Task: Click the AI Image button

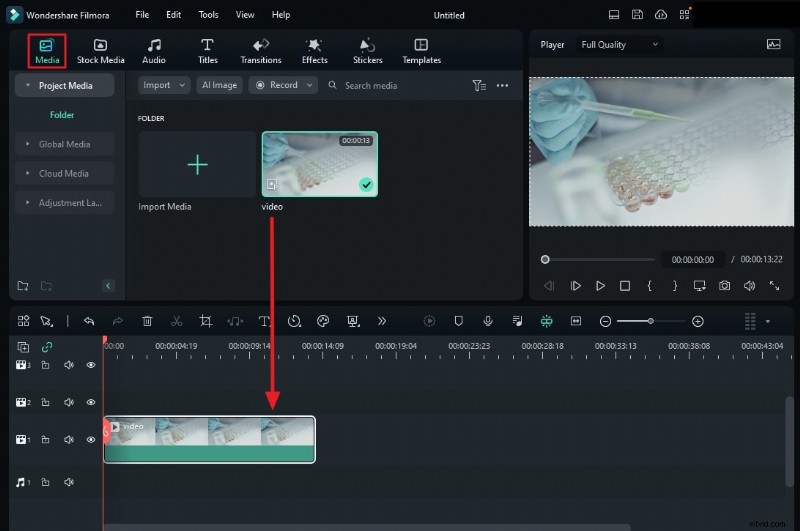Action: pyautogui.click(x=219, y=85)
